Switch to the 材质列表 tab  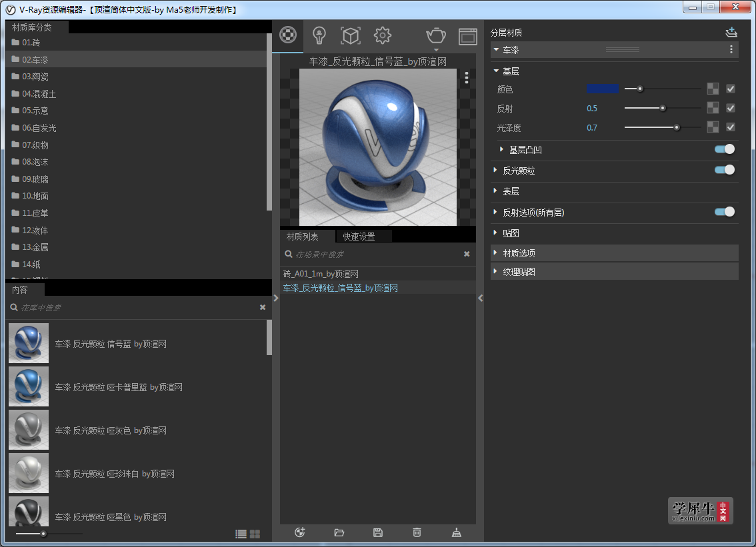307,236
